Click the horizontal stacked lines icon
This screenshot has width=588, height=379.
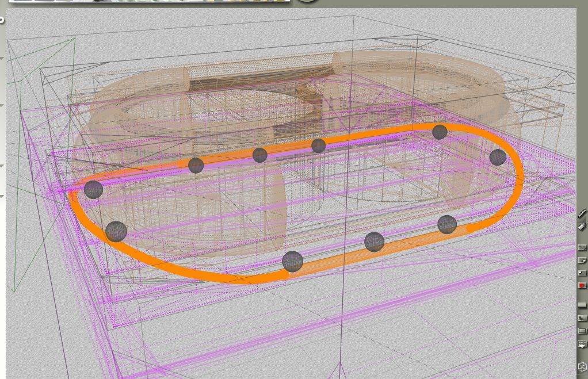click(582, 305)
